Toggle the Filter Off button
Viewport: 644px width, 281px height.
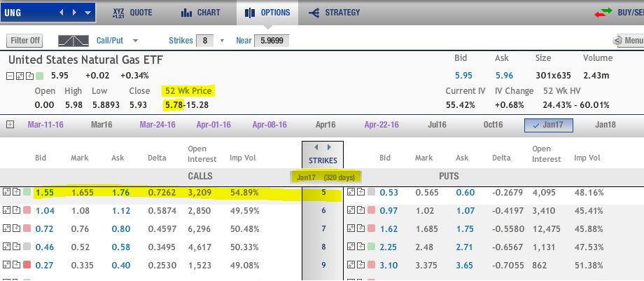(x=26, y=41)
